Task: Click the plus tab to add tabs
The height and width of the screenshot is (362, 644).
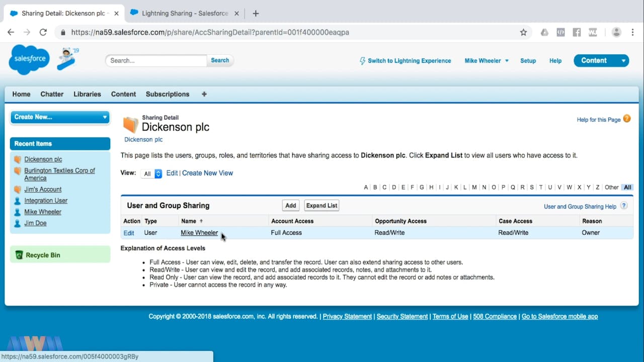Action: [x=204, y=94]
